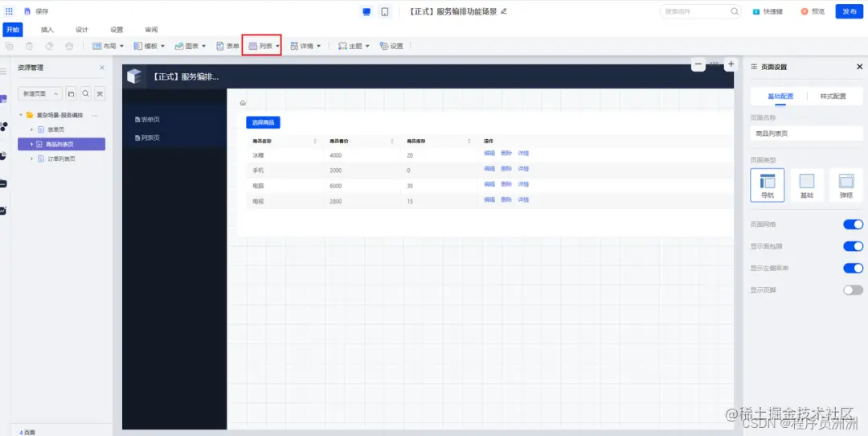Click the search magnifier in 搜索组件 box
The image size is (868, 436).
click(x=735, y=11)
